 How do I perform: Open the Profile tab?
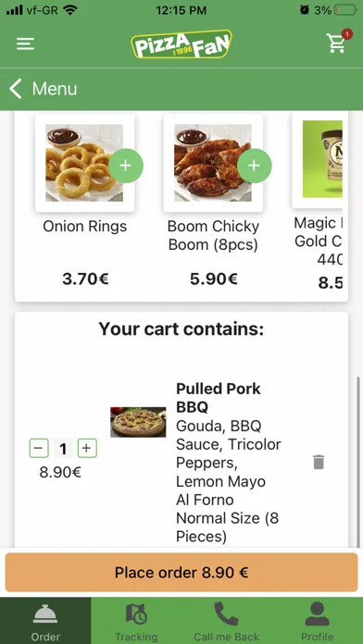click(317, 621)
